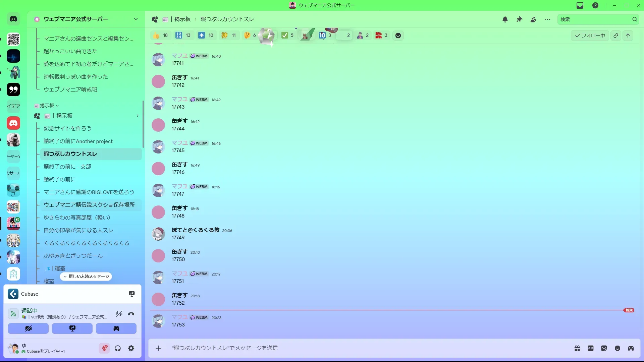Toggle headphone deafen

[x=118, y=348]
